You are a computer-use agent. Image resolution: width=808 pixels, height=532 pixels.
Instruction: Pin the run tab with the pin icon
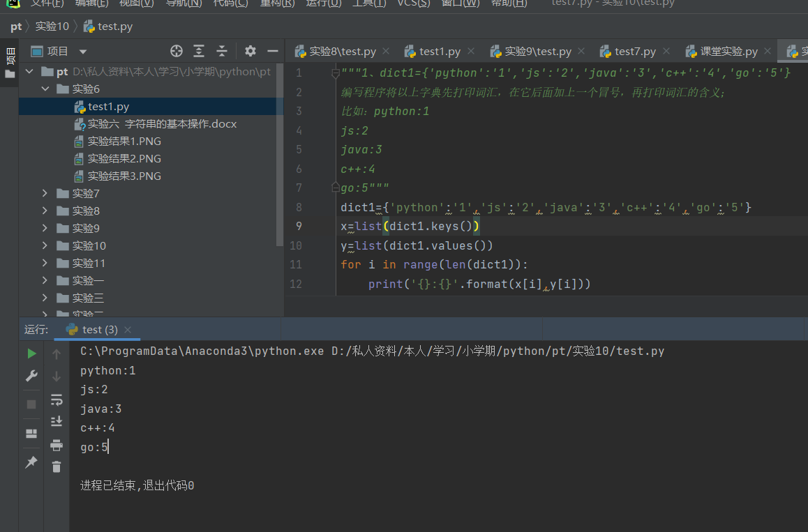coord(31,462)
